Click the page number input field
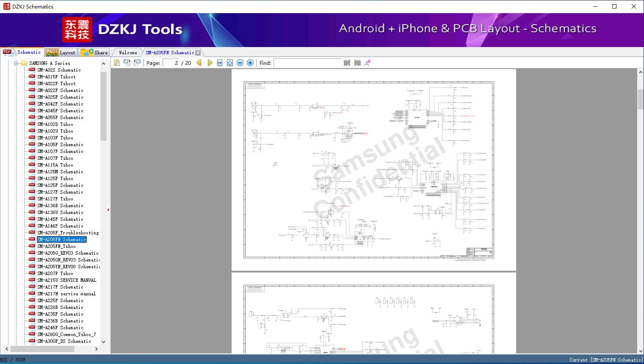 tap(171, 63)
